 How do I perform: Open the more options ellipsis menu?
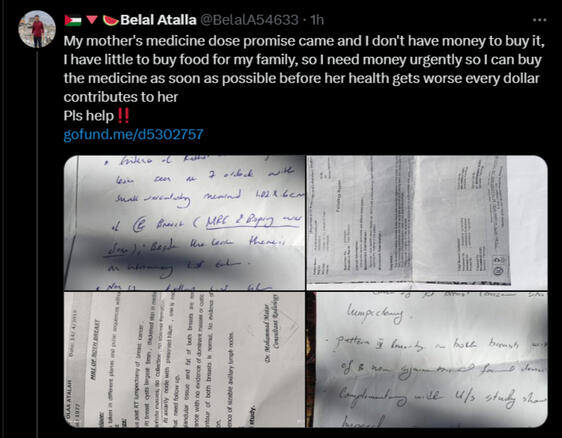pyautogui.click(x=539, y=20)
